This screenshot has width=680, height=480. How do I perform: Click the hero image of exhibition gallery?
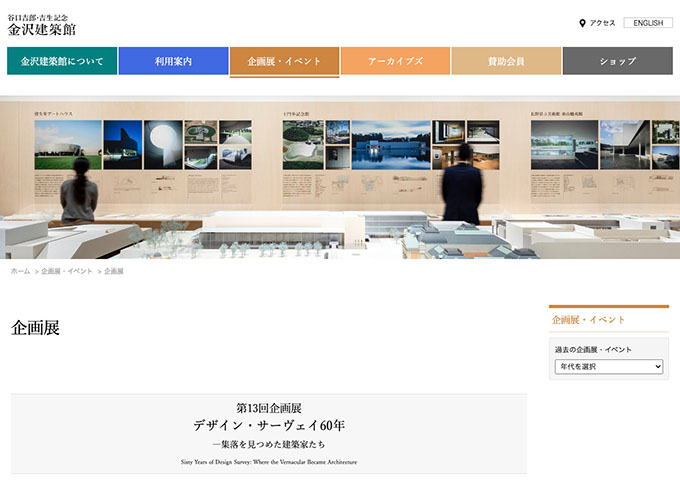coord(340,177)
